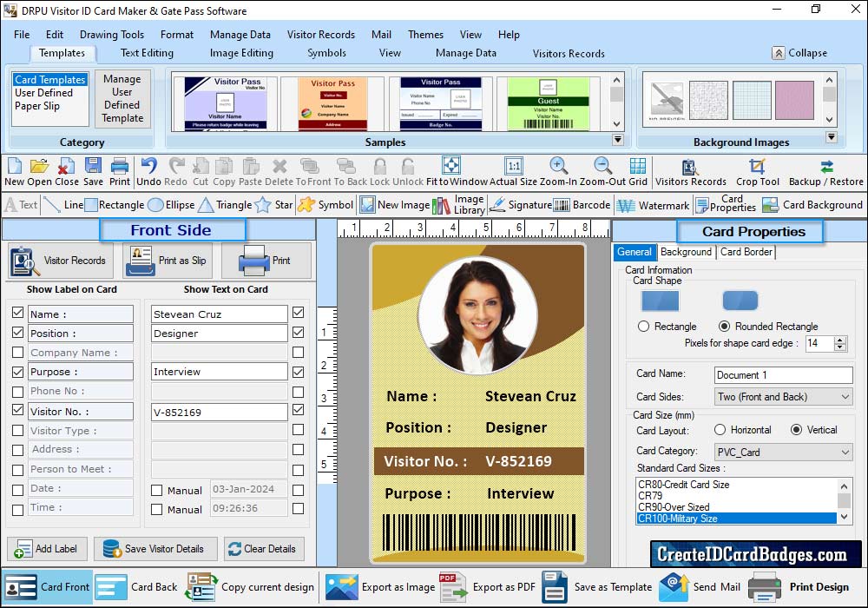The height and width of the screenshot is (608, 868).
Task: Choose the pink background image swatch
Action: (794, 100)
